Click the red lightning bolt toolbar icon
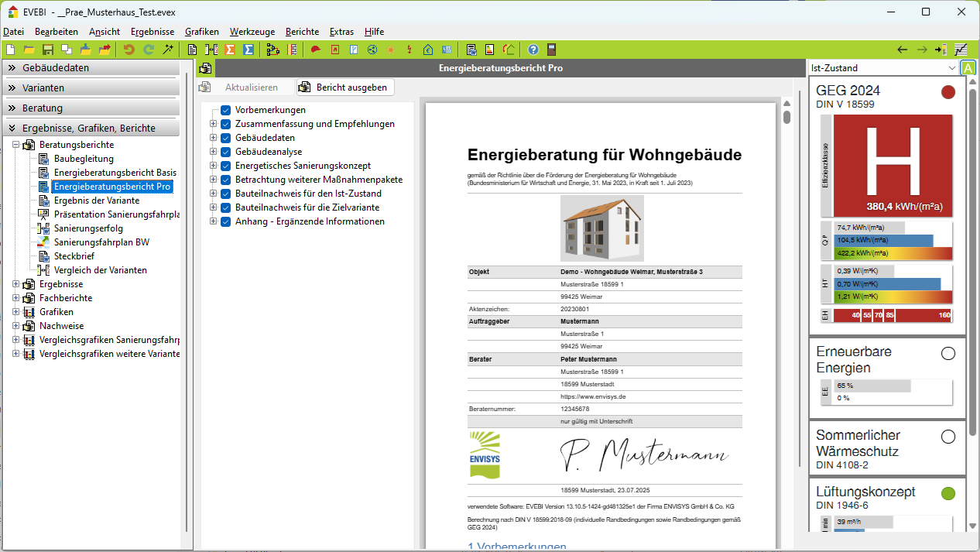The width and height of the screenshot is (980, 552). coord(409,50)
